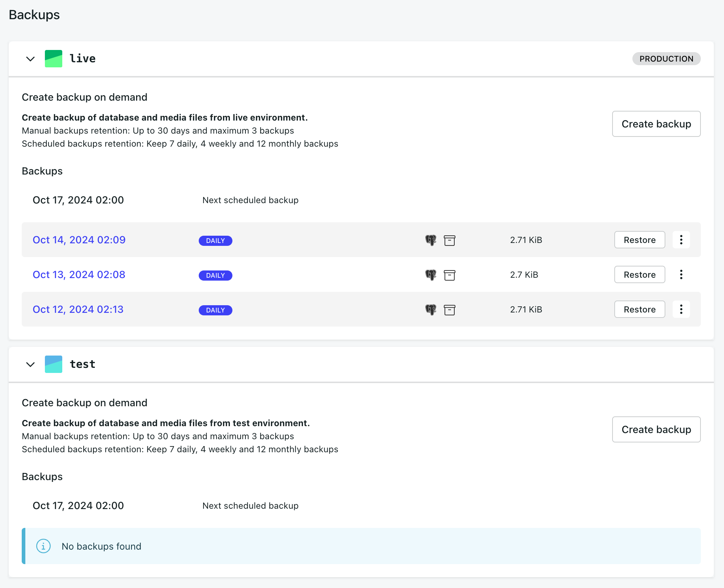Image resolution: width=724 pixels, height=588 pixels.
Task: Click the 'test' environment name
Action: coord(83,364)
